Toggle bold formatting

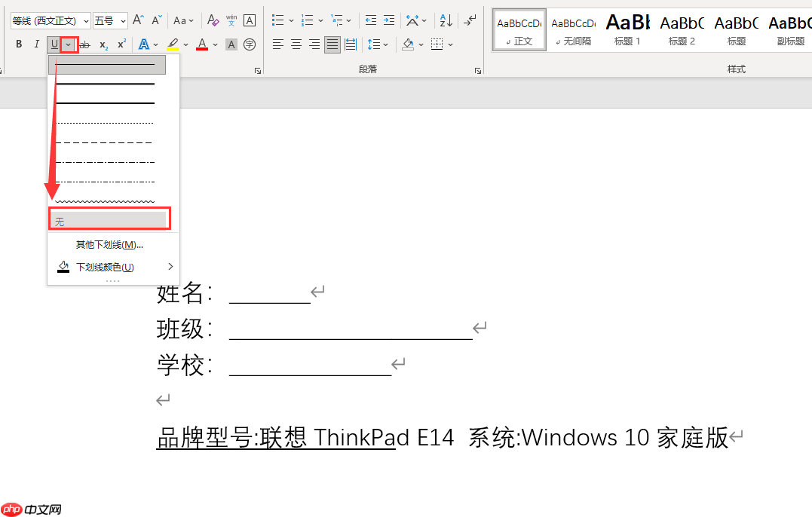19,44
